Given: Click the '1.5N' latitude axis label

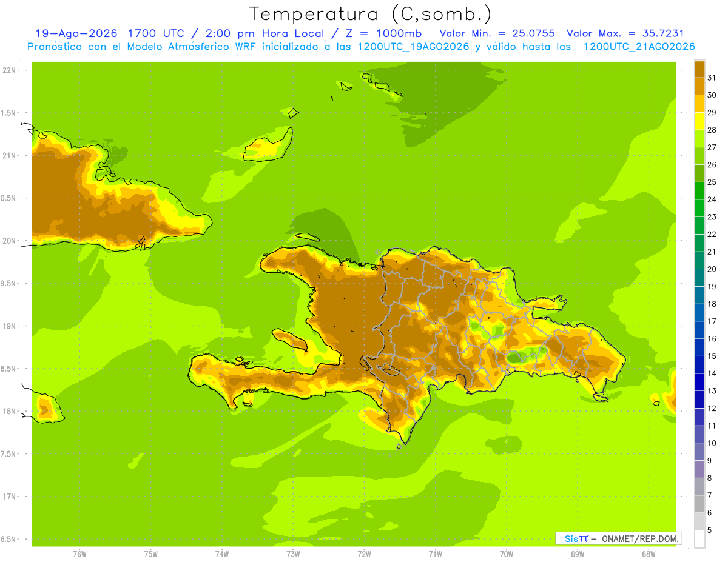Looking at the screenshot, I should 9,113.
